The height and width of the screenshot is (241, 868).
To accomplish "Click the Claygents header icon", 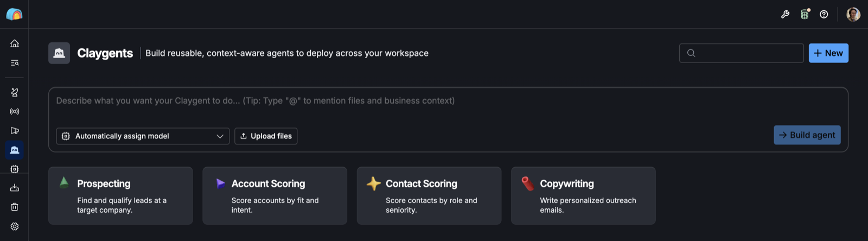I will click(59, 53).
